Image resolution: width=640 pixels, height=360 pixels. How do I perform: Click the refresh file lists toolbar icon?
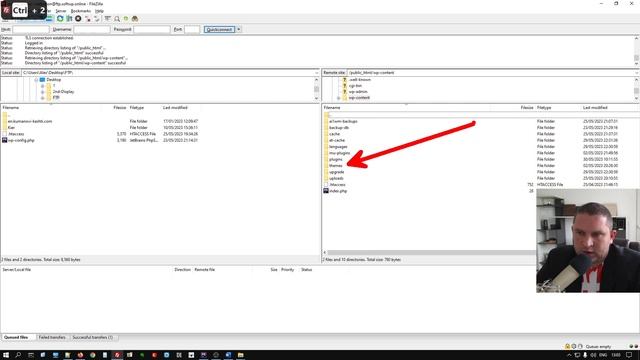[x=60, y=18]
